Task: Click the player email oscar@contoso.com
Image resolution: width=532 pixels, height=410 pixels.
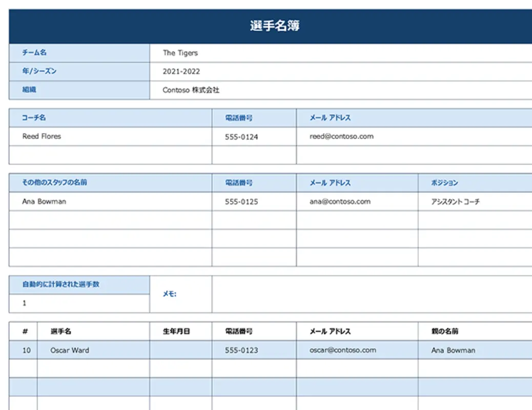Action: (x=343, y=350)
